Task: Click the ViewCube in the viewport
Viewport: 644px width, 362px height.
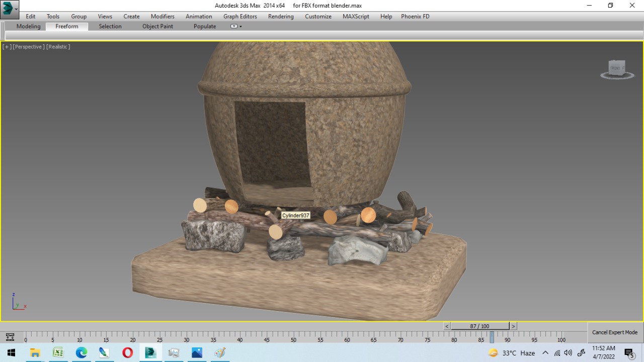Action: click(x=617, y=68)
